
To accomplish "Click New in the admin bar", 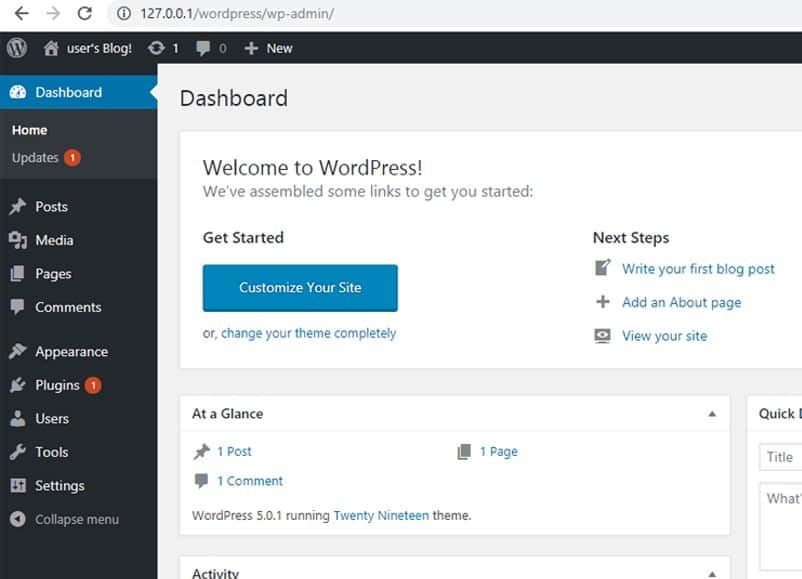I will [x=279, y=48].
